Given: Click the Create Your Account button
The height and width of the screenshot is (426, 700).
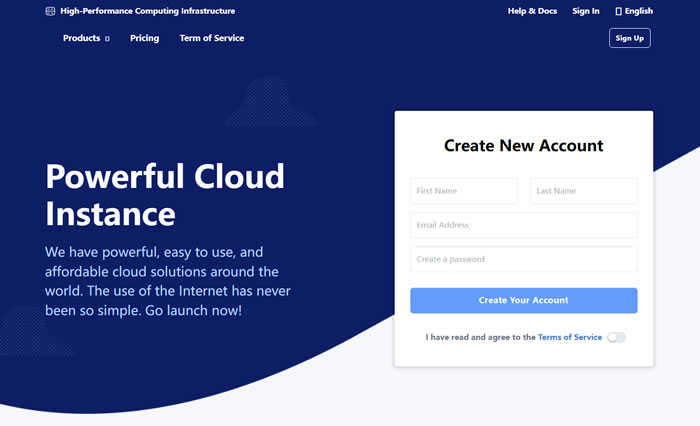Looking at the screenshot, I should [x=523, y=300].
